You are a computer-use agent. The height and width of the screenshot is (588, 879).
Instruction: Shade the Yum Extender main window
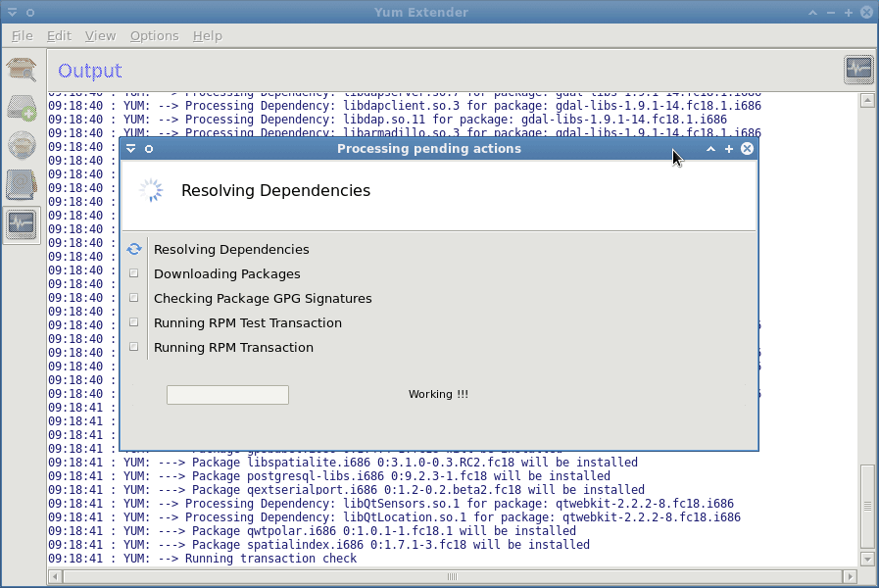pyautogui.click(x=812, y=13)
